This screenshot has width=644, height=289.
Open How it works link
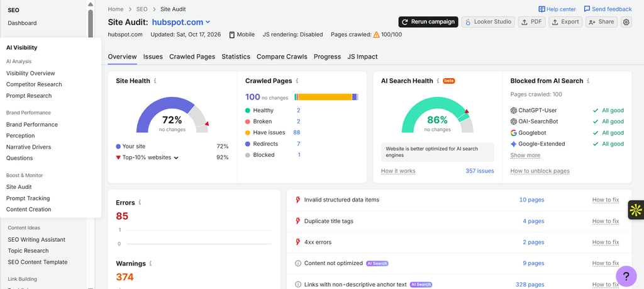point(398,171)
